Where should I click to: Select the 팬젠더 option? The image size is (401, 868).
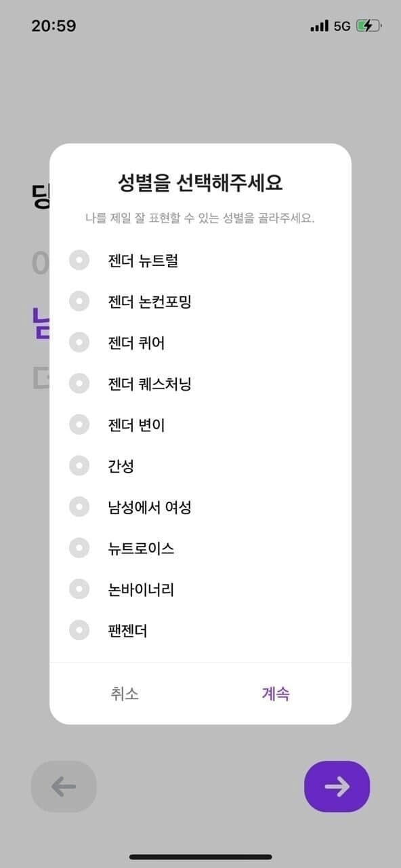(79, 631)
